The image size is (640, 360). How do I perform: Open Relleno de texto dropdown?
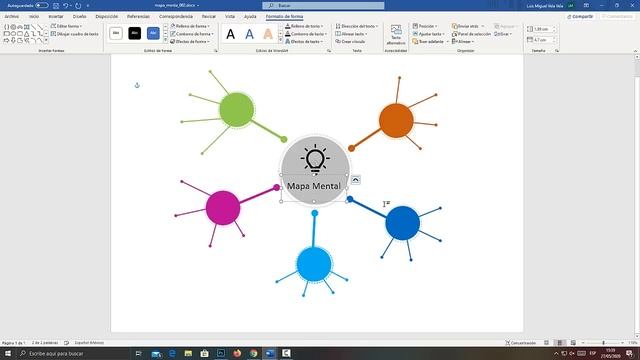pos(304,26)
